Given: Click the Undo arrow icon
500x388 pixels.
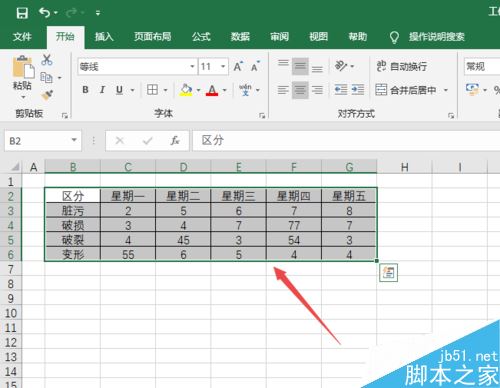Looking at the screenshot, I should coord(45,13).
